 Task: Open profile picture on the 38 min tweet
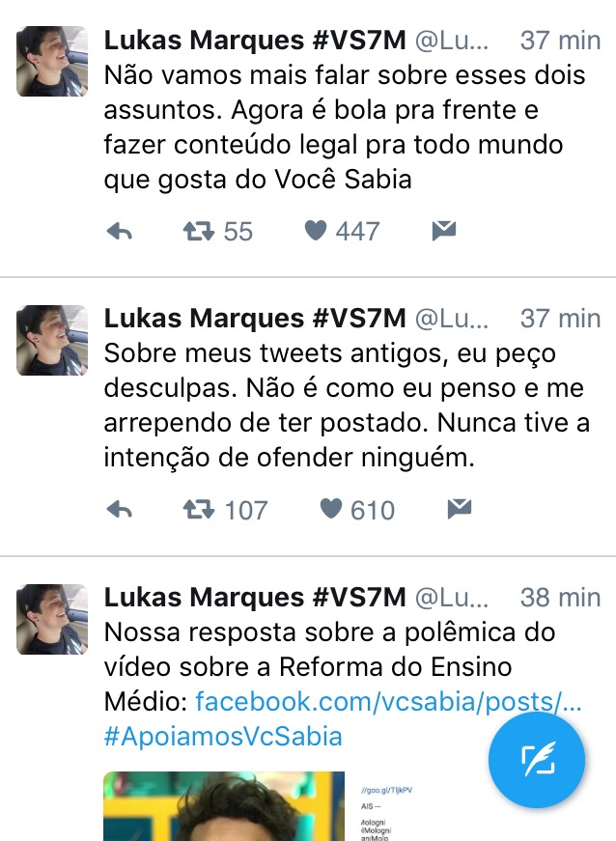click(x=52, y=619)
